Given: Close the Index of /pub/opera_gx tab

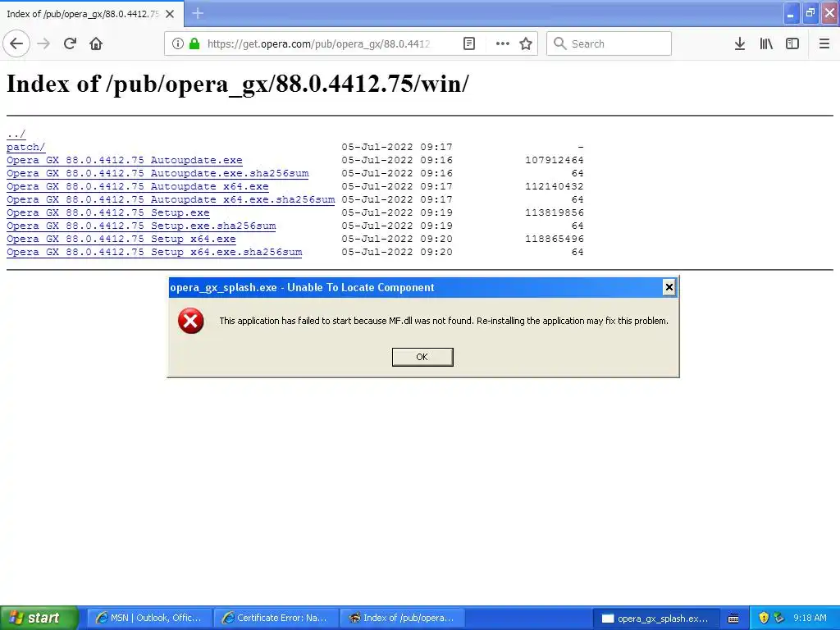Looking at the screenshot, I should [x=170, y=14].
